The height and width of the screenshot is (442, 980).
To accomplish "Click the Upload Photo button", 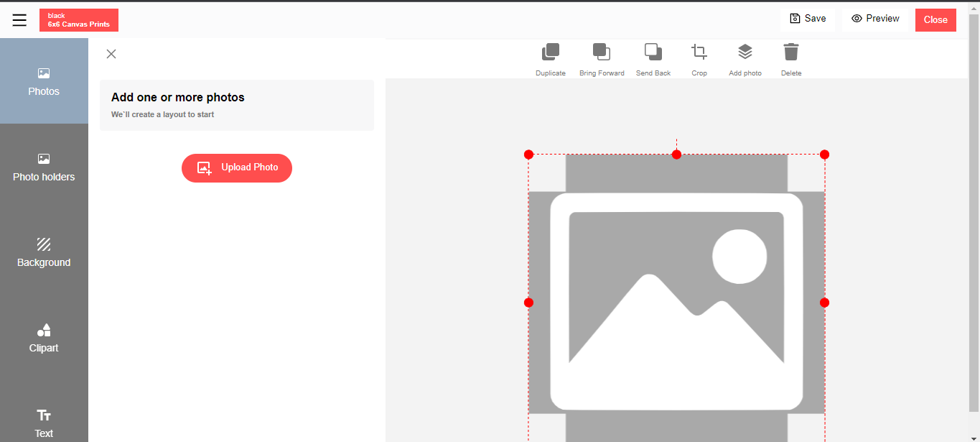I will [x=237, y=168].
